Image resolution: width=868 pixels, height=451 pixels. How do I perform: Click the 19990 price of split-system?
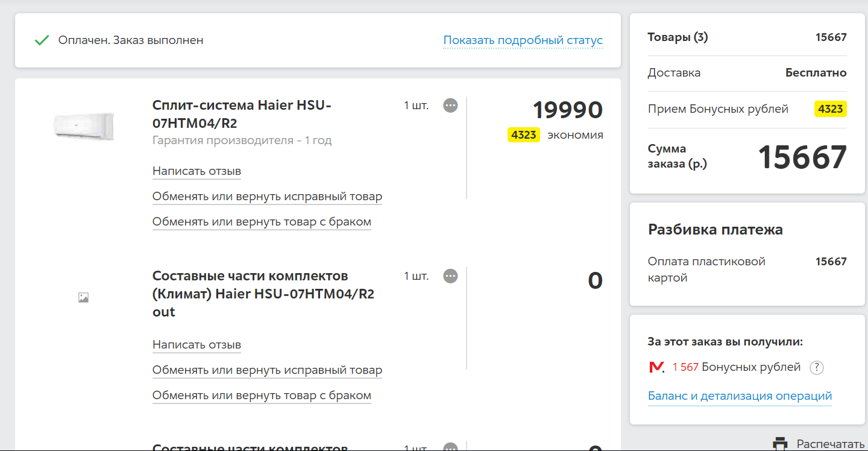click(x=567, y=110)
